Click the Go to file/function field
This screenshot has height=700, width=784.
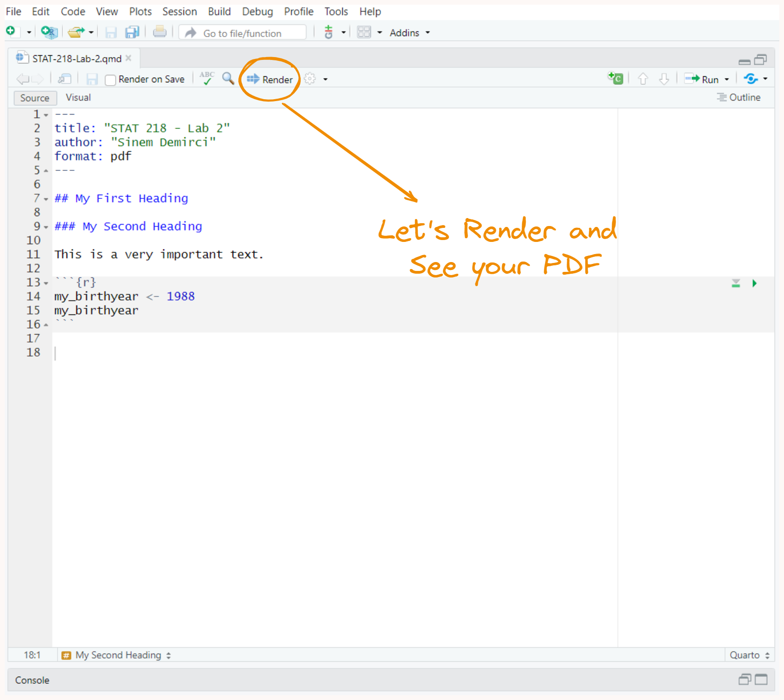point(248,33)
